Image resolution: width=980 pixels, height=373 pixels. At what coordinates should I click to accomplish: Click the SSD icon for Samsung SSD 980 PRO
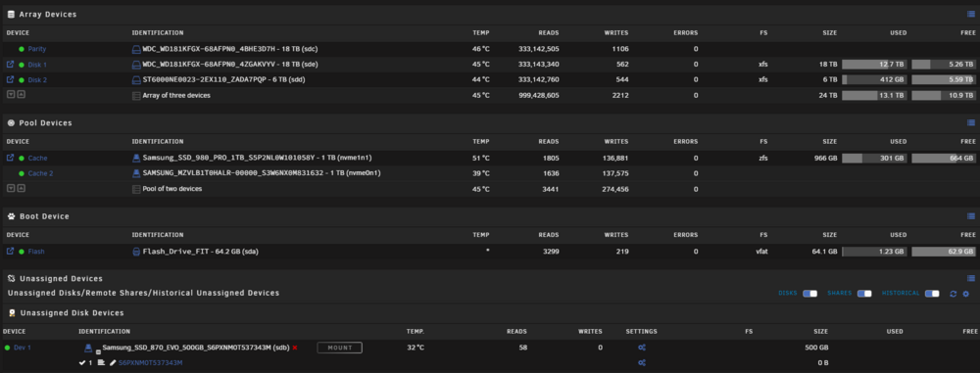point(136,158)
